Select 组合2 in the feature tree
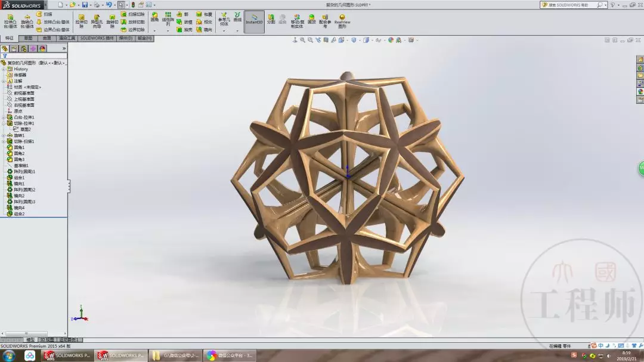The image size is (644, 362). point(16,214)
